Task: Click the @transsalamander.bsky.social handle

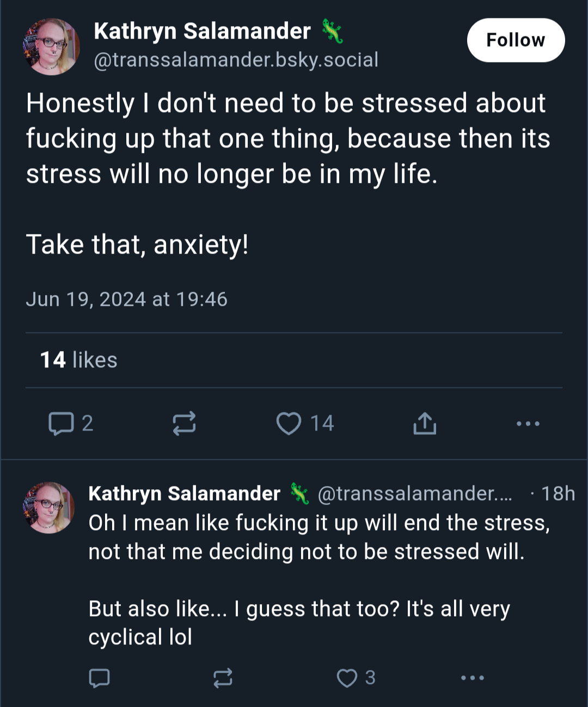Action: point(236,60)
